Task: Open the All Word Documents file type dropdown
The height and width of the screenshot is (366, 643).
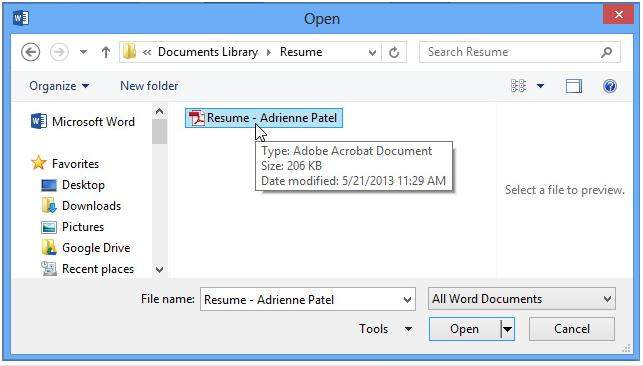Action: point(522,299)
